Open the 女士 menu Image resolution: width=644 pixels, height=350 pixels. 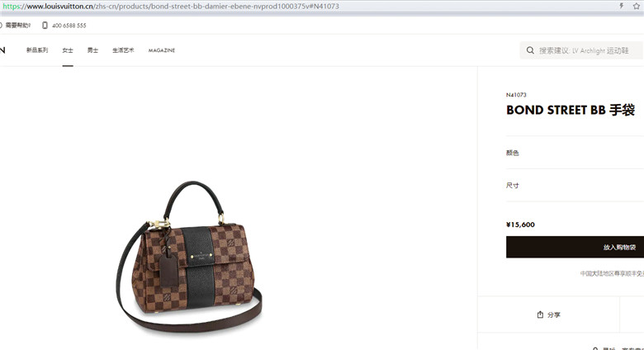[68, 50]
